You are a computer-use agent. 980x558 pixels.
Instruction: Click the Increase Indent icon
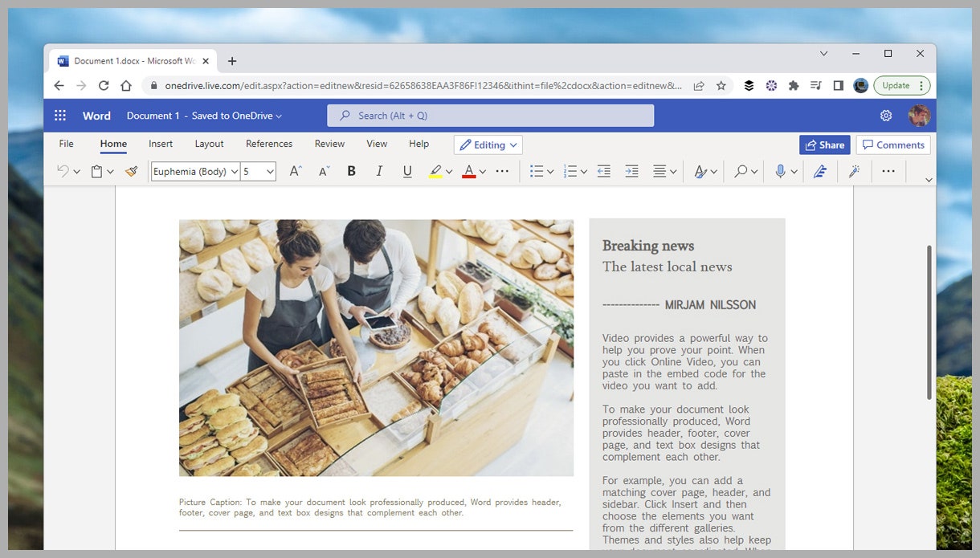coord(631,171)
